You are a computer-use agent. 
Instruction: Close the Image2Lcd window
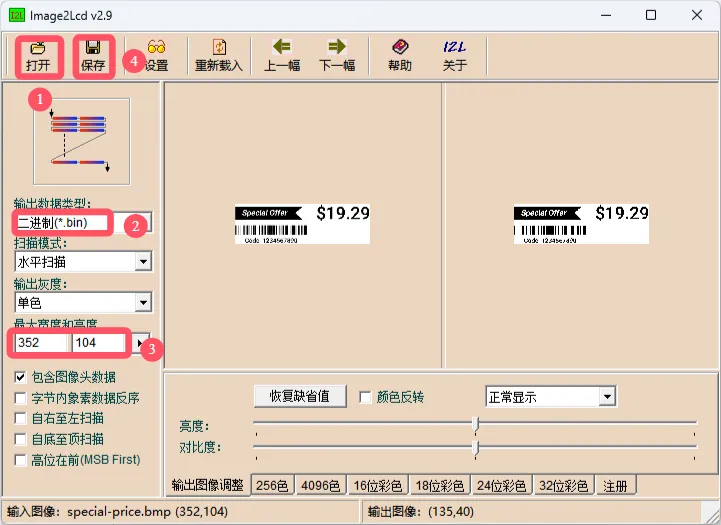697,15
